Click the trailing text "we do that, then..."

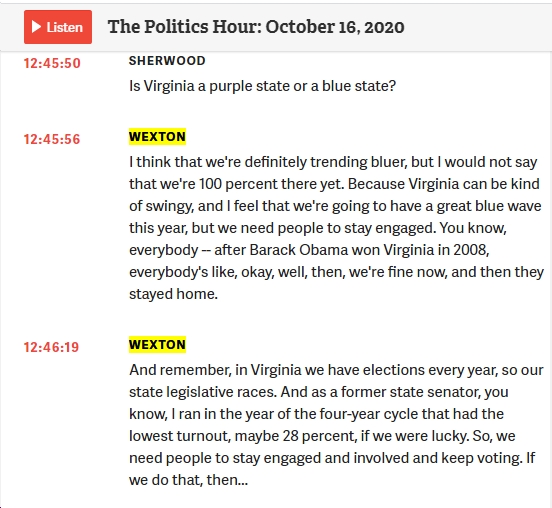[188, 480]
